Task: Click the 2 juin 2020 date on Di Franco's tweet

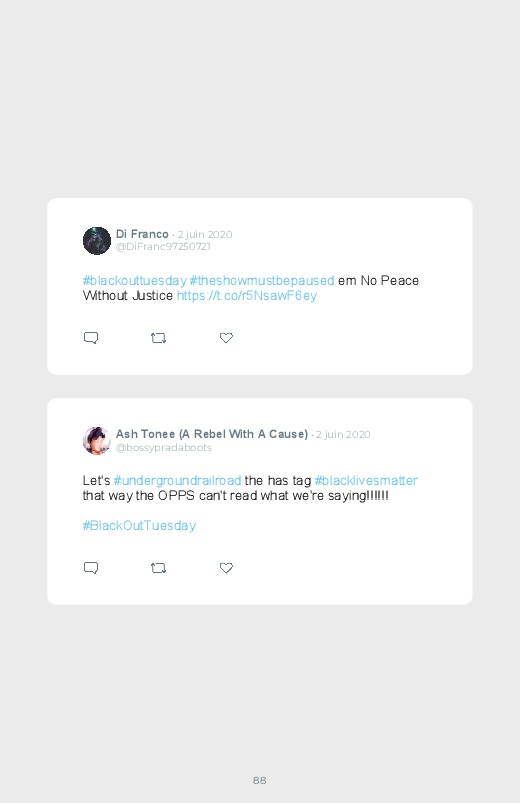Action: [205, 235]
